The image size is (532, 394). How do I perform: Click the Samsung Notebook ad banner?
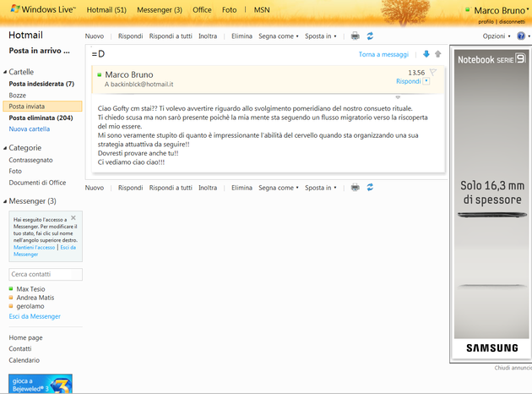(491, 205)
